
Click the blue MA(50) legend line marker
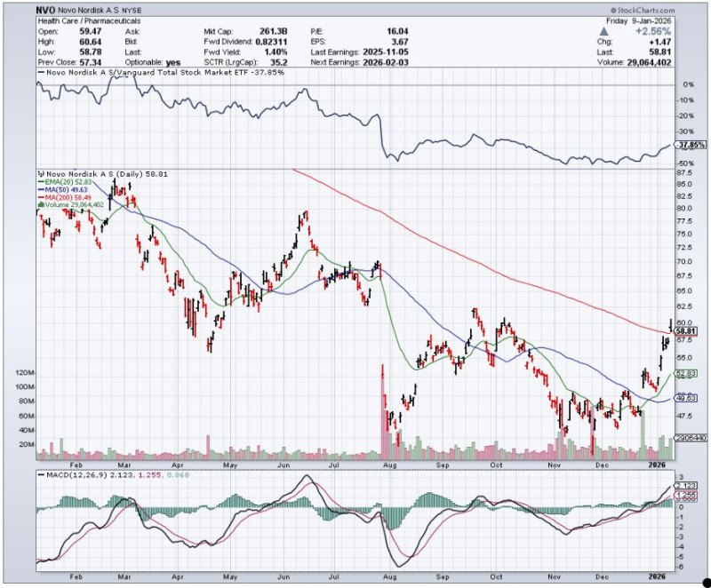pyautogui.click(x=39, y=189)
